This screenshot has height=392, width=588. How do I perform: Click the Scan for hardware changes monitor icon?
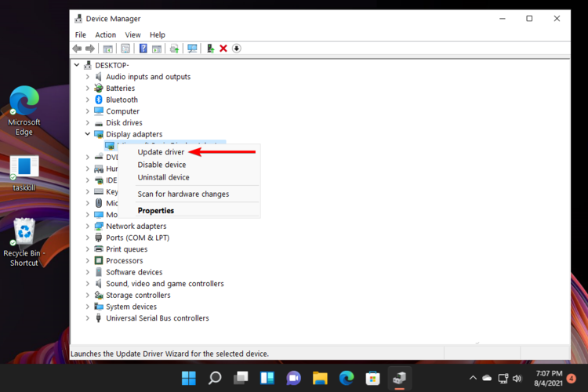pyautogui.click(x=192, y=49)
